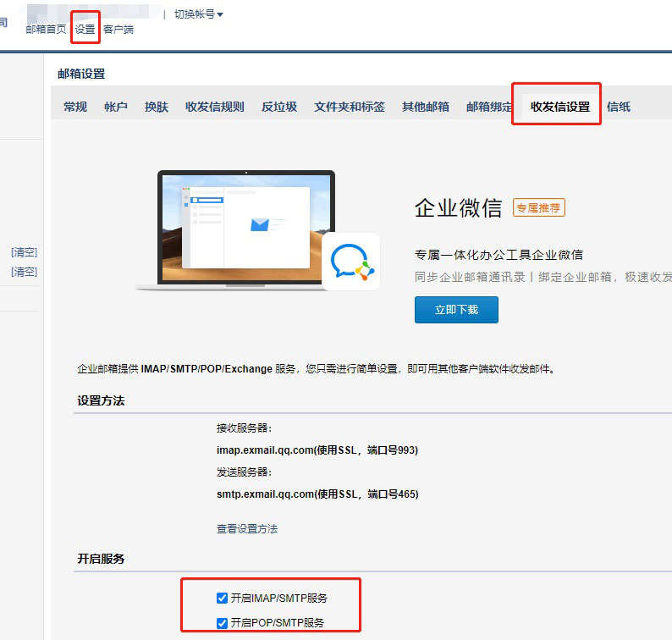Image resolution: width=672 pixels, height=640 pixels.
Task: Click the 企业微信 title text
Action: pos(458,208)
